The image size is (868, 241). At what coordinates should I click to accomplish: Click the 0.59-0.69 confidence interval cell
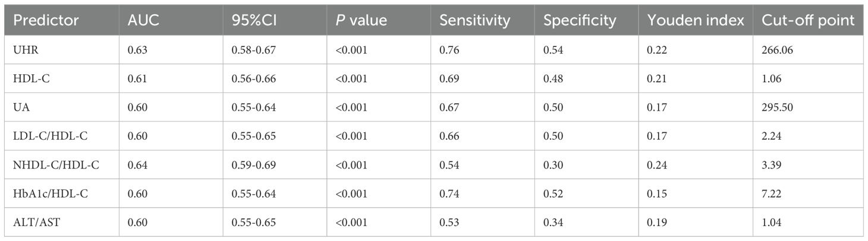point(253,165)
